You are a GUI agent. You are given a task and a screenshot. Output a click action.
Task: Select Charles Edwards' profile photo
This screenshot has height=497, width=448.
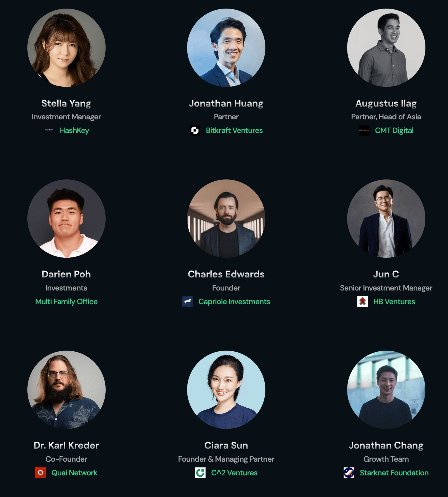(226, 219)
